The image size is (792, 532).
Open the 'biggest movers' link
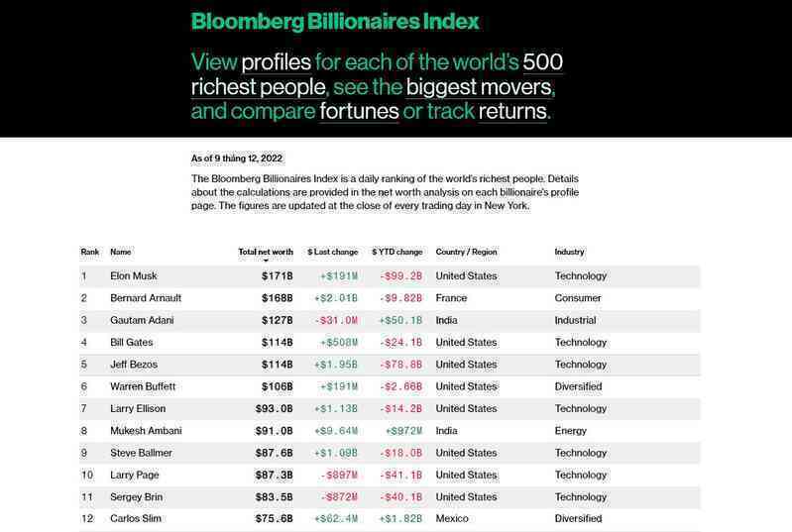(479, 87)
